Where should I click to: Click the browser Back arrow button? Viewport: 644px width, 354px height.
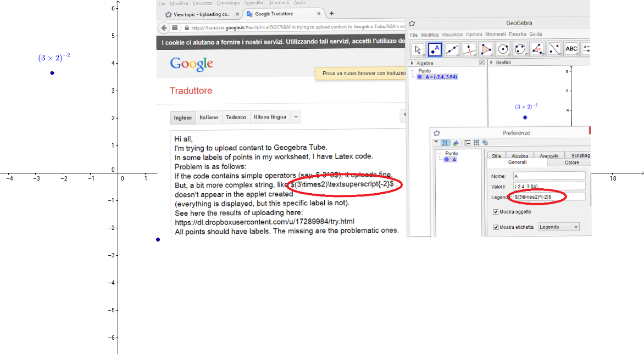[164, 28]
